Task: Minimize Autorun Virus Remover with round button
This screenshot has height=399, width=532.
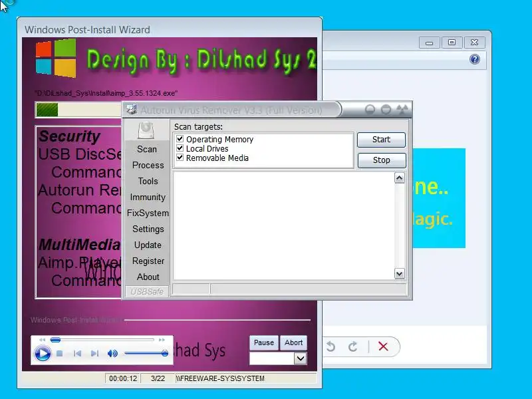Action: [370, 110]
